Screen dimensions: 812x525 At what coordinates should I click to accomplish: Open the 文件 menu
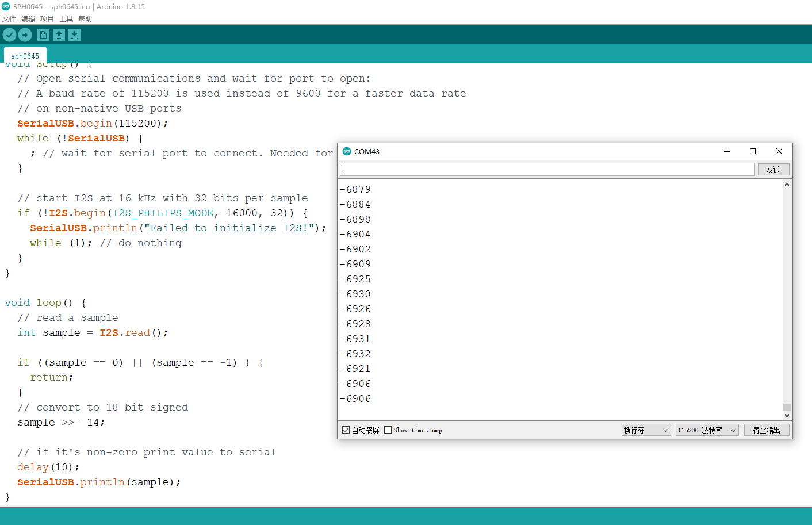9,19
